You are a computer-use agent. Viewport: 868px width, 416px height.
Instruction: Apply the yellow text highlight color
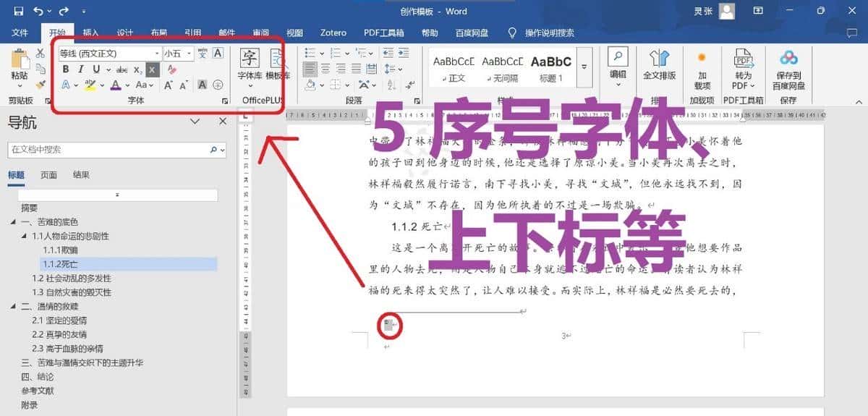click(90, 85)
